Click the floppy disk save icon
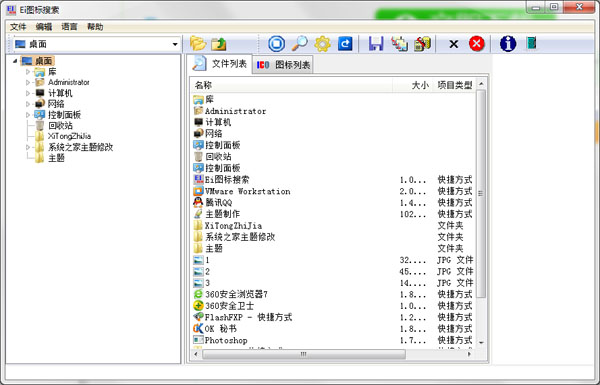Screen dimensions: 600x385 (376, 44)
